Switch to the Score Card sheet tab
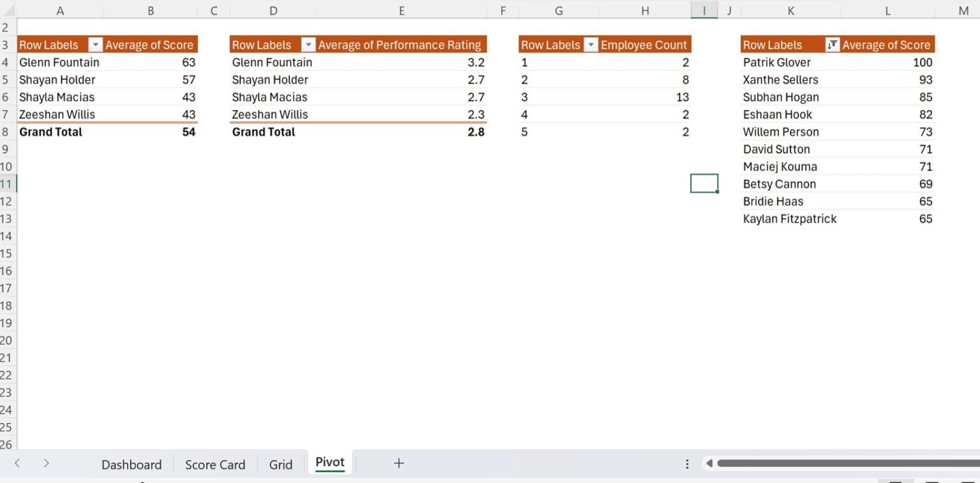This screenshot has width=980, height=483. (x=214, y=464)
